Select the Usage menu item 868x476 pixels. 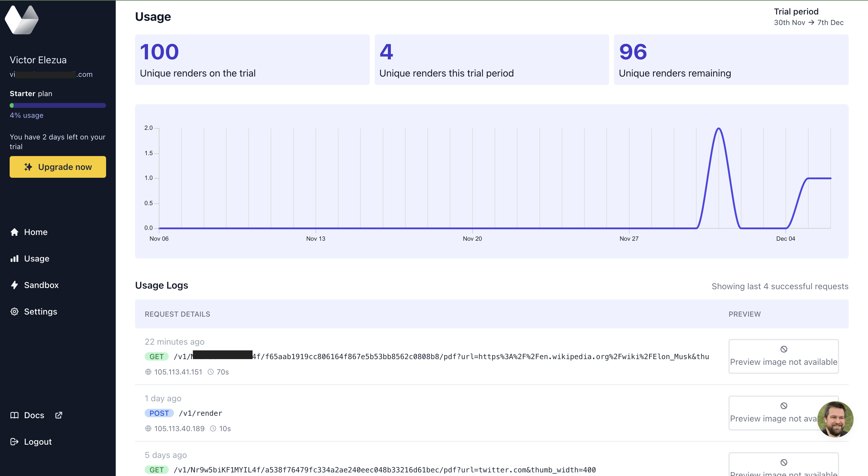[x=37, y=258]
